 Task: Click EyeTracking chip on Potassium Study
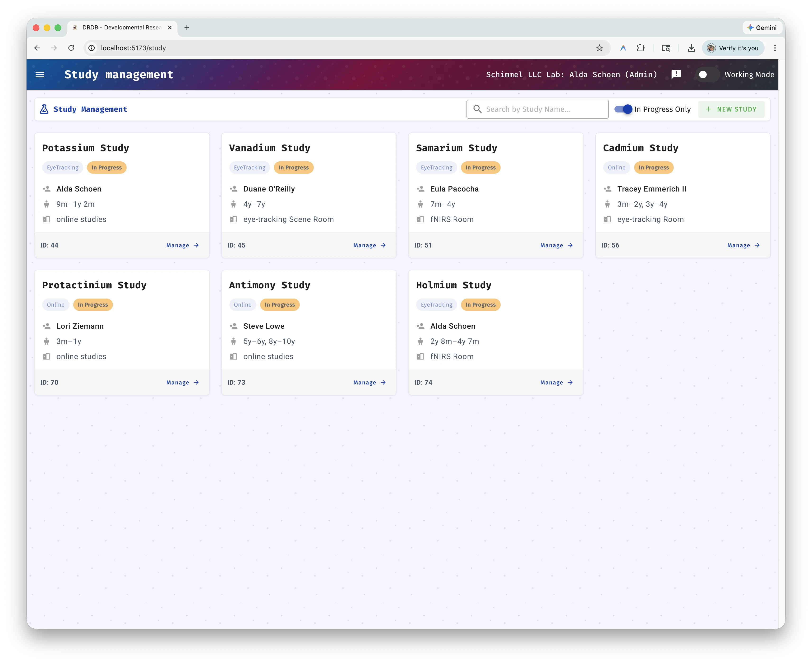coord(63,168)
